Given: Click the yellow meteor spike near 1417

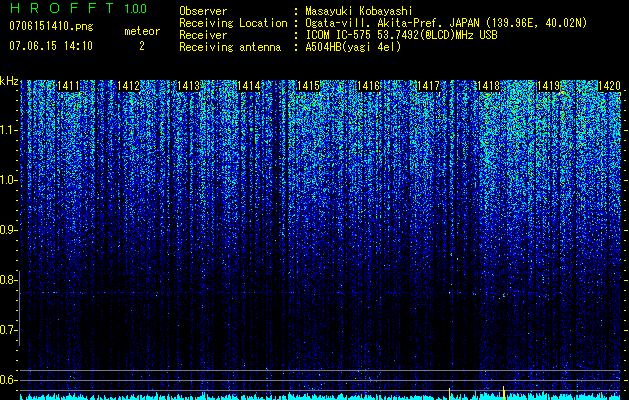Looking at the screenshot, I should tap(449, 393).
